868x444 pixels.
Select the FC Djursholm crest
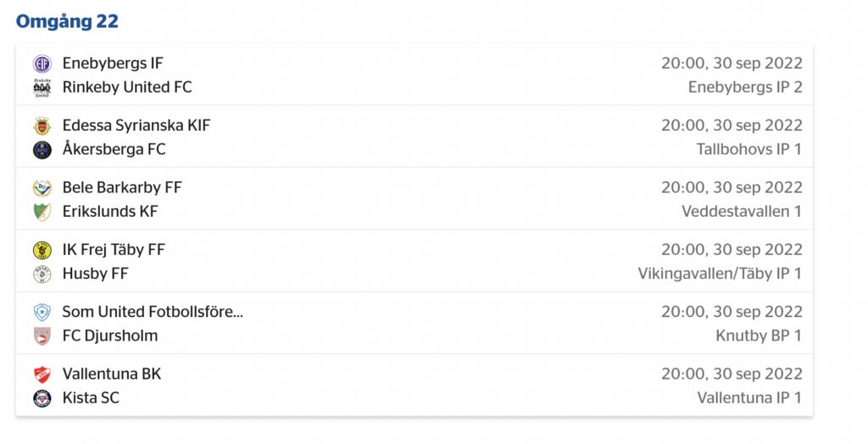click(x=42, y=336)
